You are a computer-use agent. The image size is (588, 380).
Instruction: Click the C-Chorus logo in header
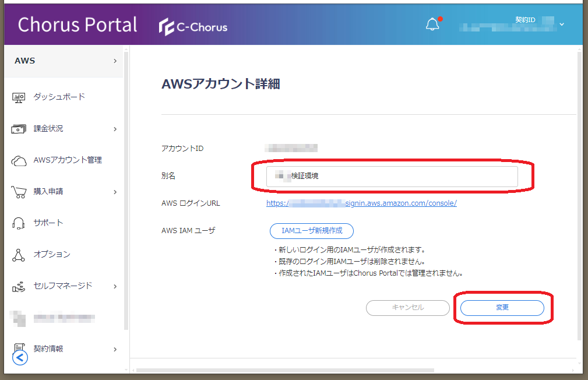[193, 27]
